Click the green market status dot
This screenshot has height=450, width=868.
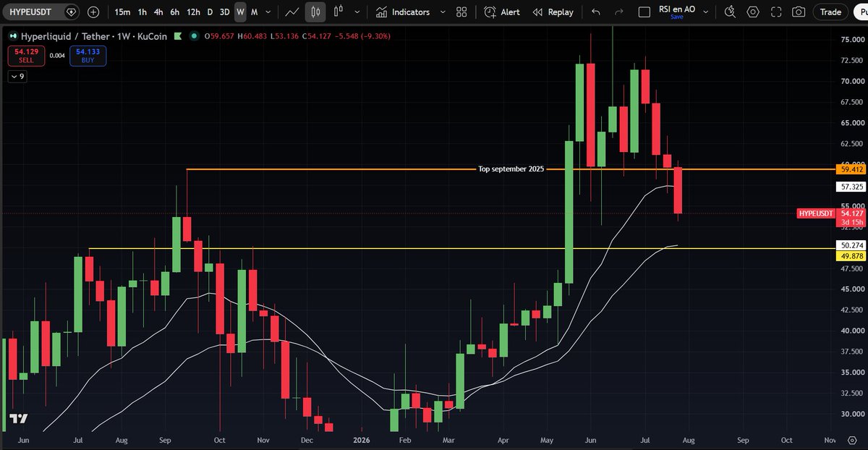(x=193, y=35)
